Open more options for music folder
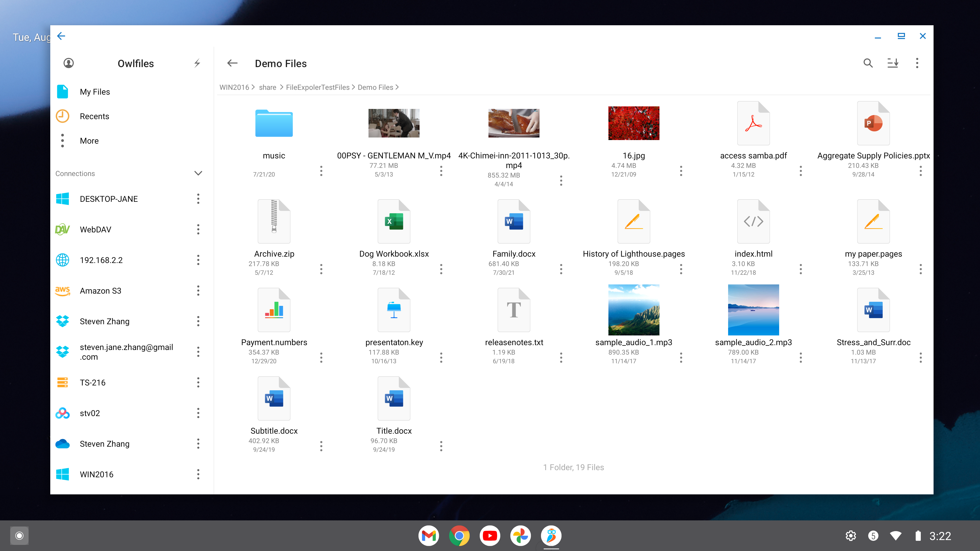980x551 pixels. (321, 171)
